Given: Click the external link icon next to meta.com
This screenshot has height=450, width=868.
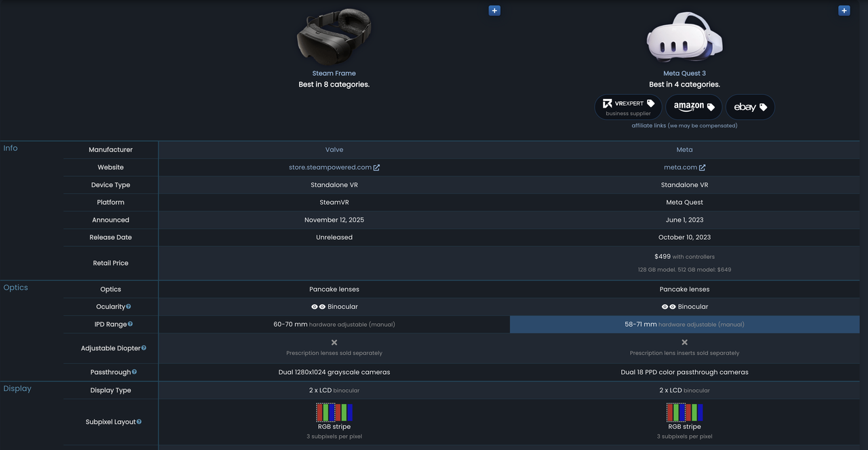Looking at the screenshot, I should [x=703, y=167].
